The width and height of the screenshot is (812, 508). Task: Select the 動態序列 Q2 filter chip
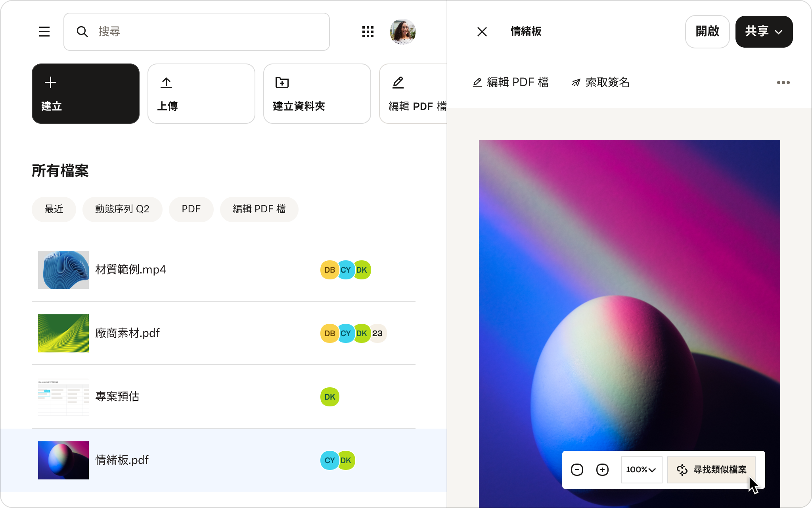(x=122, y=209)
